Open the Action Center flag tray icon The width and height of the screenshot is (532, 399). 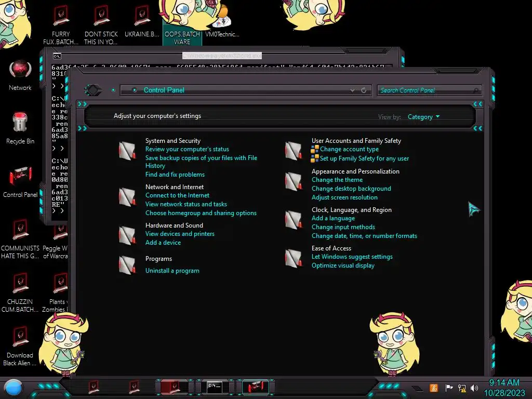tap(449, 388)
